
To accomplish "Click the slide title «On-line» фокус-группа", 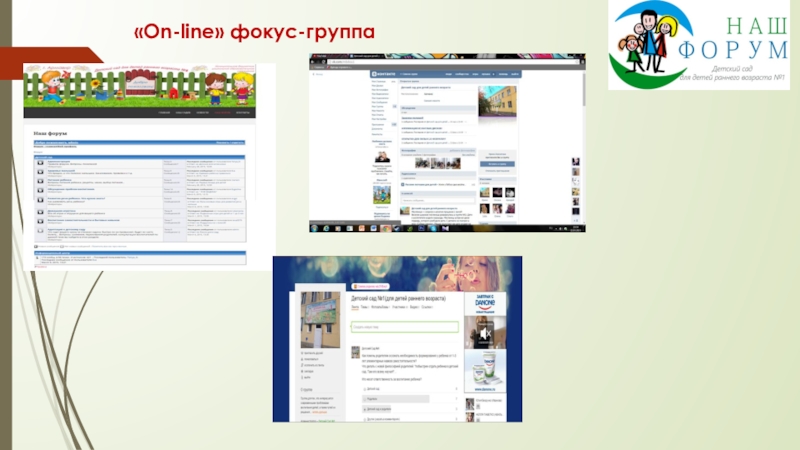I will coord(254,32).
